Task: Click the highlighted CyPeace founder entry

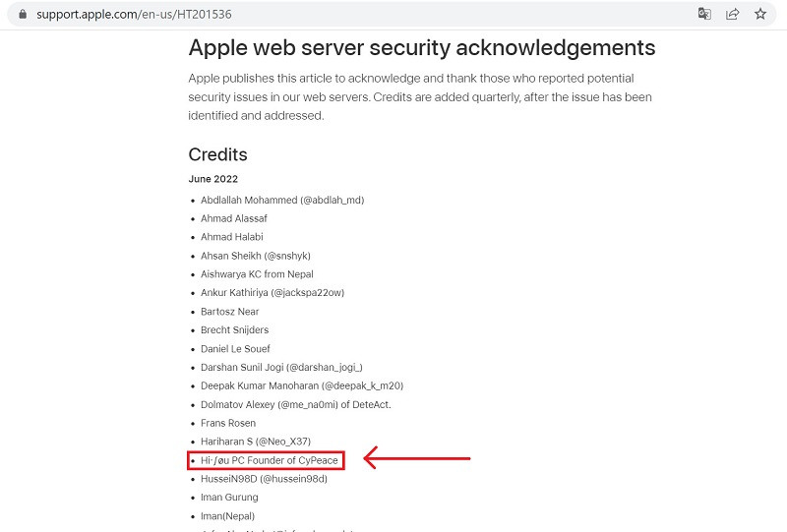Action: point(267,460)
